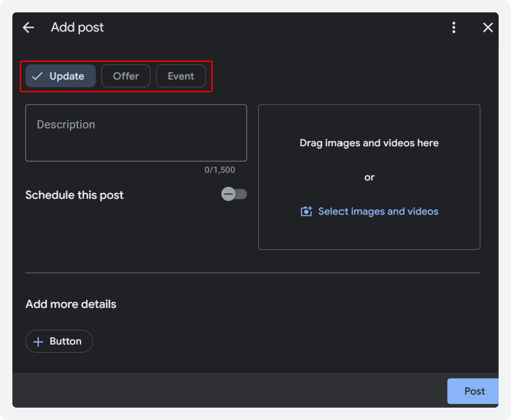This screenshot has width=511, height=420.
Task: Switch to the Offer post type
Action: click(126, 76)
